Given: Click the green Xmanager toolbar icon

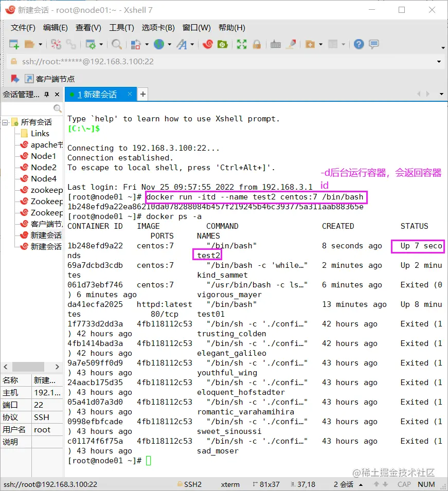Looking at the screenshot, I should point(222,44).
